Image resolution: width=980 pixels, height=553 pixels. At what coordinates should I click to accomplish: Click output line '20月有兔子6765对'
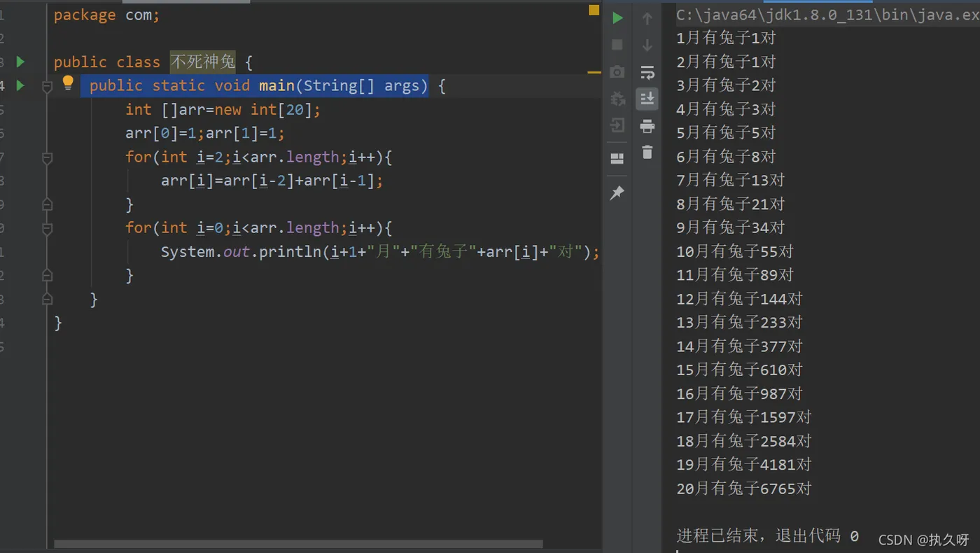pyautogui.click(x=744, y=489)
